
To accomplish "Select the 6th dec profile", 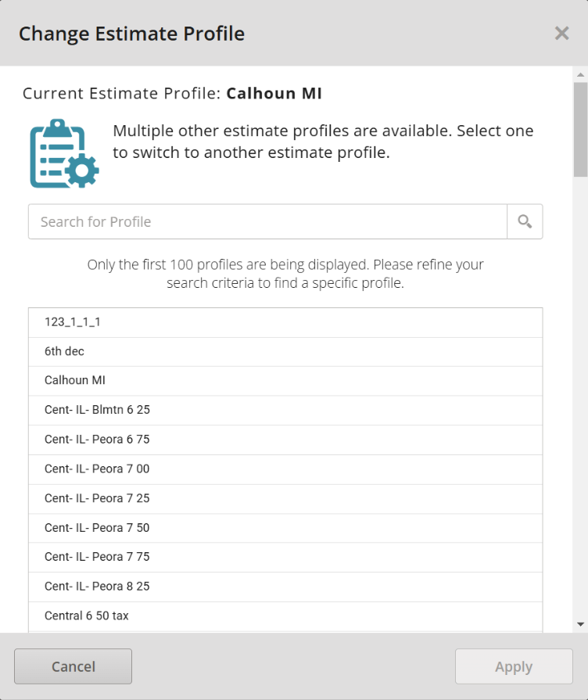I will pos(285,352).
